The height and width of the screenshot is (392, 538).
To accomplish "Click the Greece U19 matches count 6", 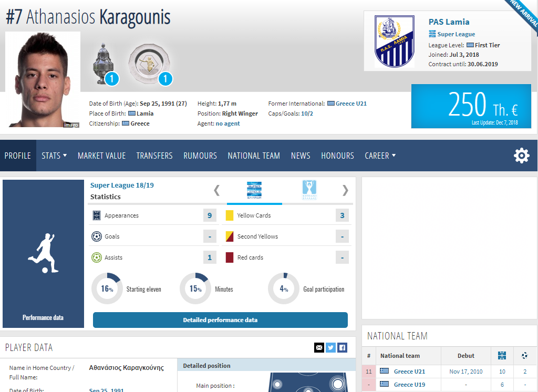I will (502, 385).
